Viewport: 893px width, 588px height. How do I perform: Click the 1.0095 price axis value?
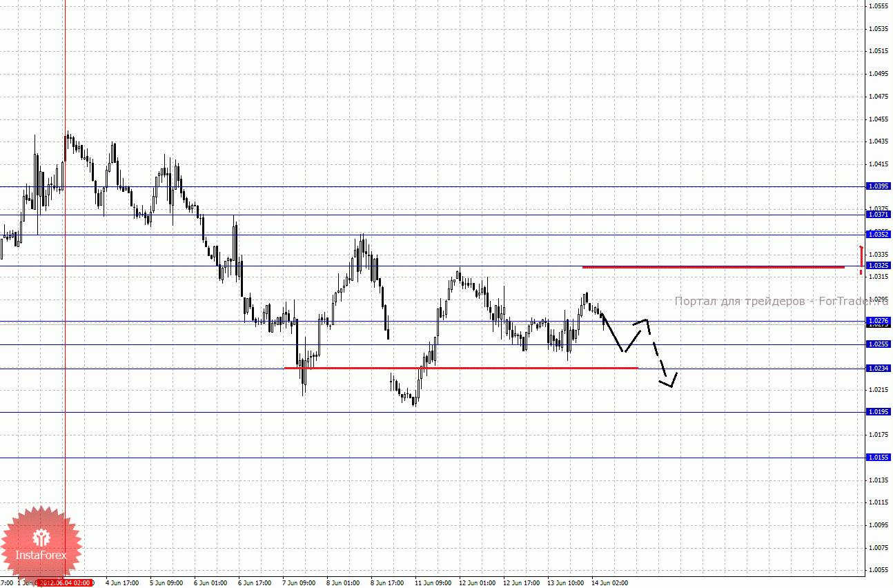[x=879, y=525]
